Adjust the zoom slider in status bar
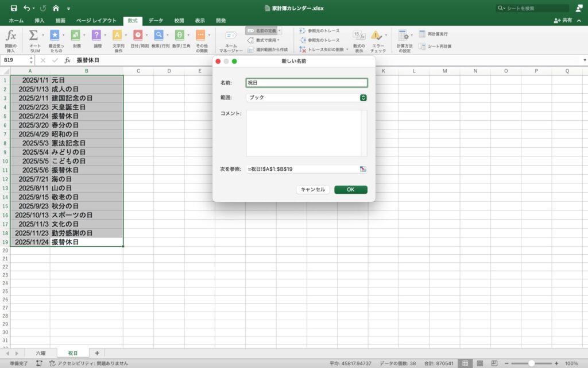 (532, 363)
